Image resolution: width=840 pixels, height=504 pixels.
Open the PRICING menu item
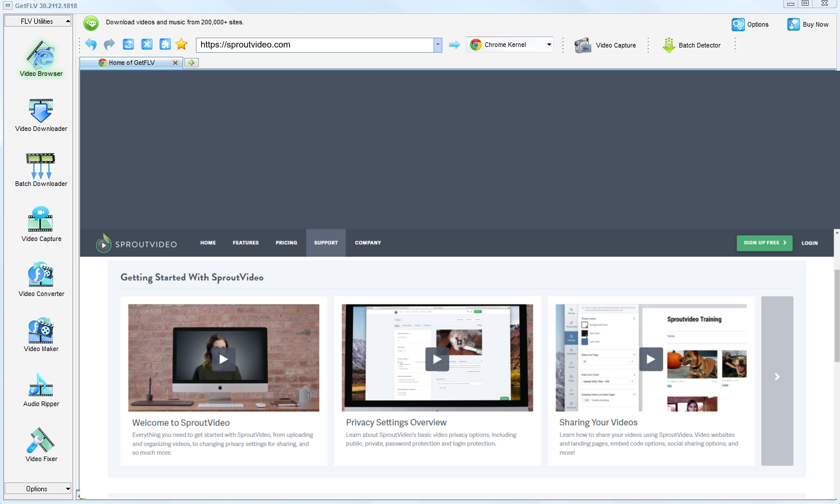click(x=286, y=243)
